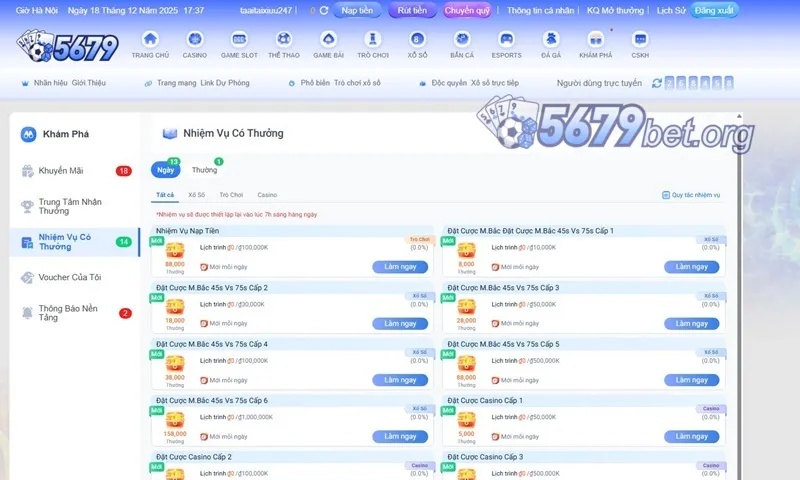Open the Đá Gà icon
The image size is (800, 480).
[x=551, y=39]
